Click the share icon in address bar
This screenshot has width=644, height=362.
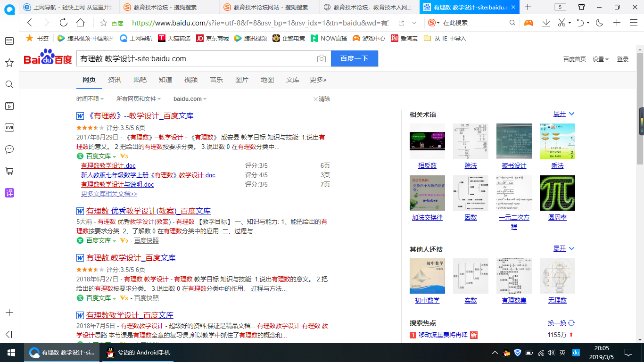401,23
